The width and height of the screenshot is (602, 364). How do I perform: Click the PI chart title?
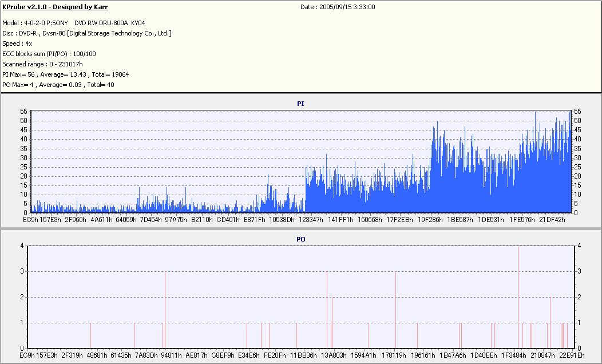[x=300, y=104]
